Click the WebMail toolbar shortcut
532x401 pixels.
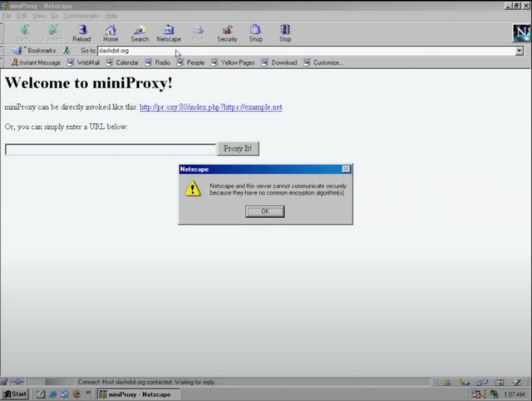pos(83,62)
